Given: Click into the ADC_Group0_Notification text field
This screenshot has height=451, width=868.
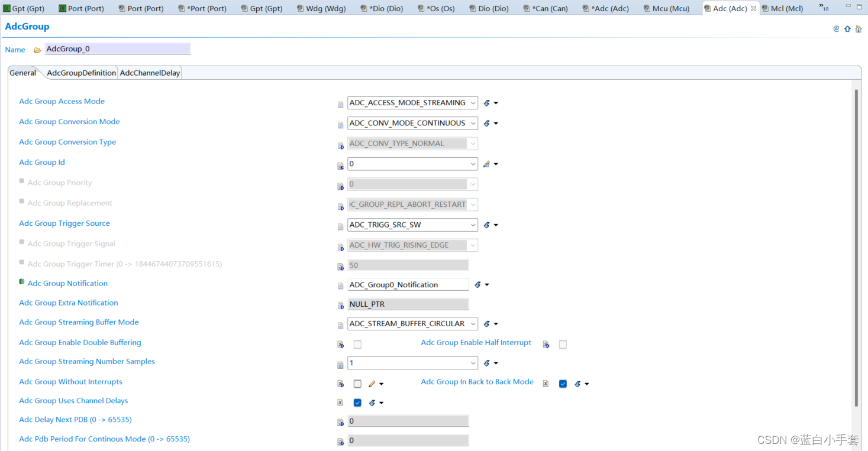Looking at the screenshot, I should click(x=408, y=285).
